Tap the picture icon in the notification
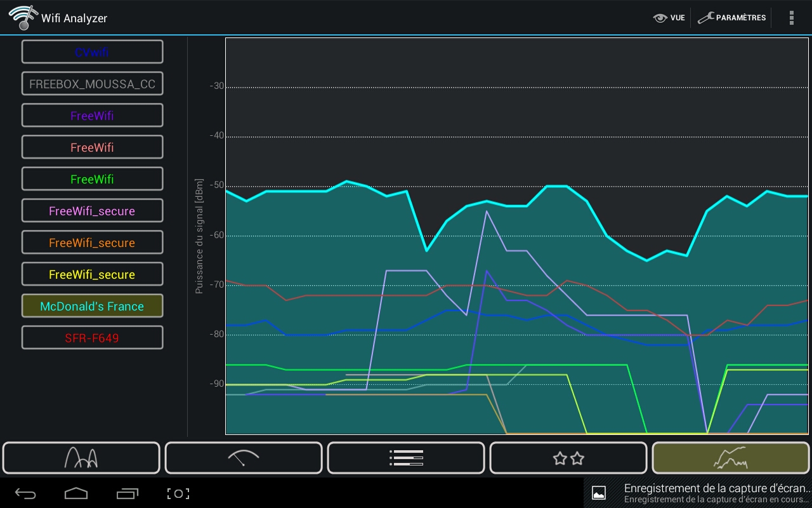 tap(598, 493)
